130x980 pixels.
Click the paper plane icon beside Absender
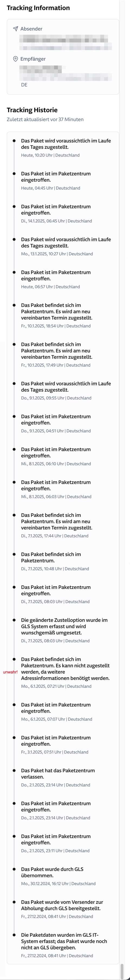pos(15,29)
